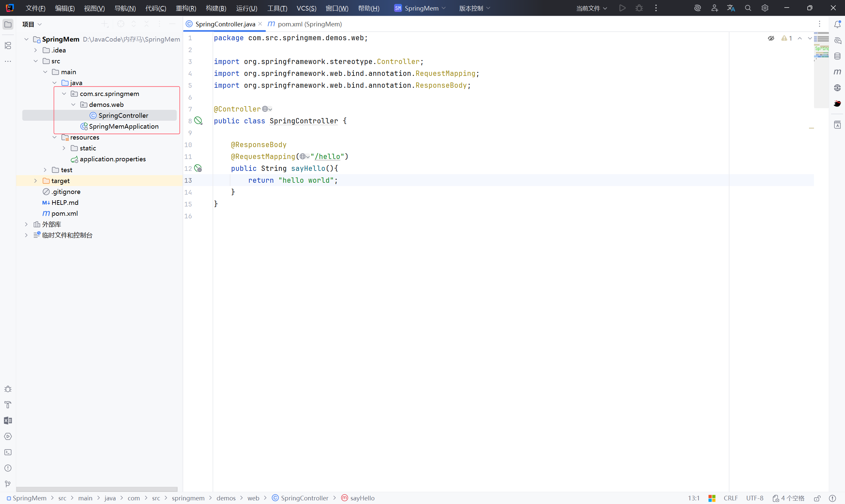Click the project panel horizontal scrollbar

[96, 489]
